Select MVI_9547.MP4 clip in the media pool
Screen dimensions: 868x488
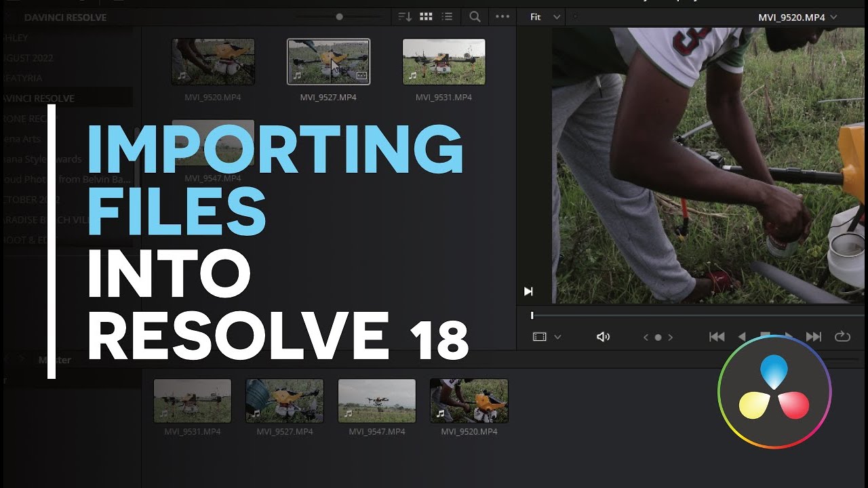[x=377, y=401]
